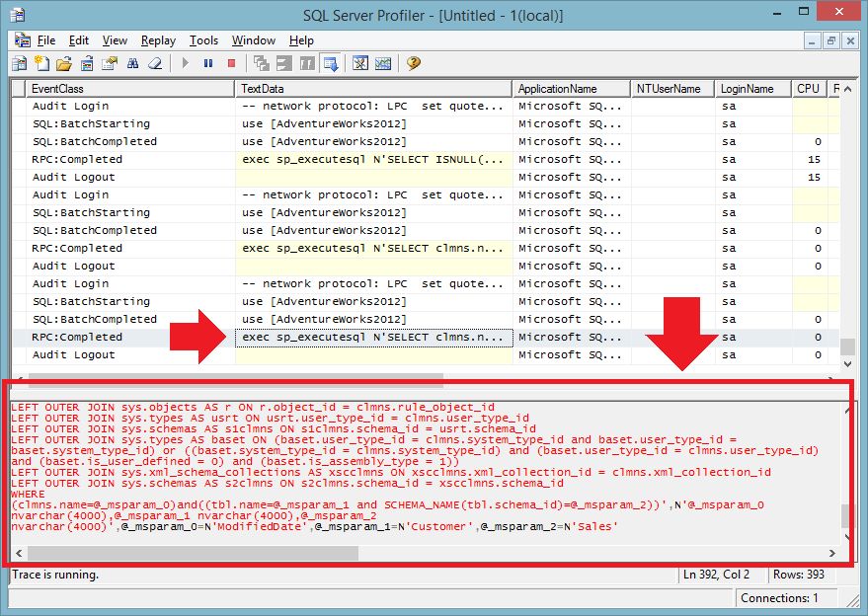Open the Help menu
The height and width of the screenshot is (616, 868).
pos(301,40)
